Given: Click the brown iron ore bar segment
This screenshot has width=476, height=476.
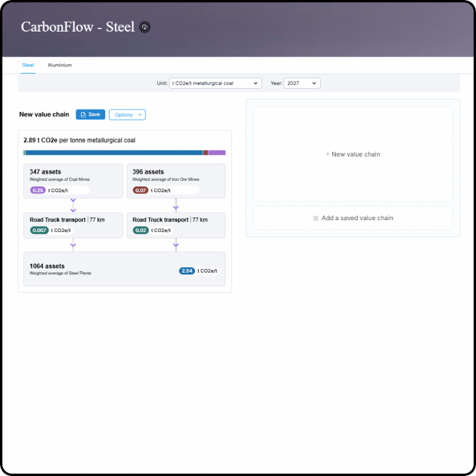Looking at the screenshot, I should click(205, 153).
